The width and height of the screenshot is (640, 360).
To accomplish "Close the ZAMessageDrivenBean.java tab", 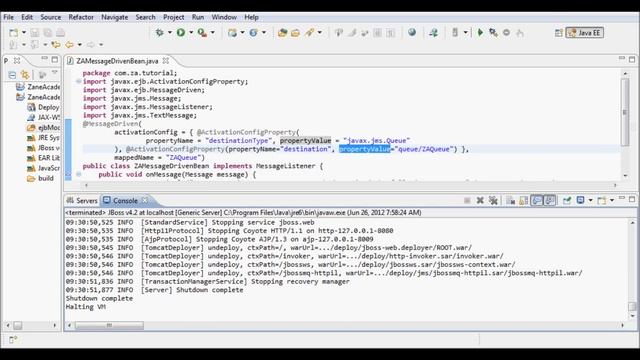I will coord(165,60).
